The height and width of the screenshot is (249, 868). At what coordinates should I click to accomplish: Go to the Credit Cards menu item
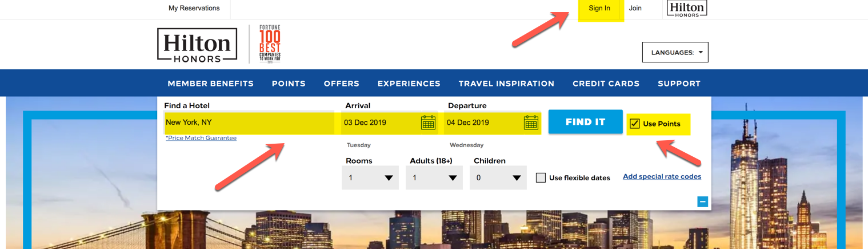pyautogui.click(x=606, y=84)
